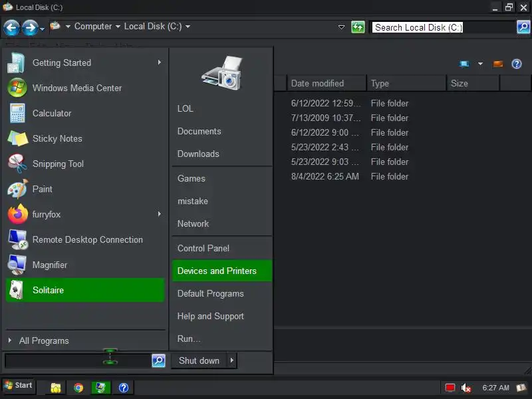Open mistake in Start menu
The image size is (532, 399).
(193, 201)
